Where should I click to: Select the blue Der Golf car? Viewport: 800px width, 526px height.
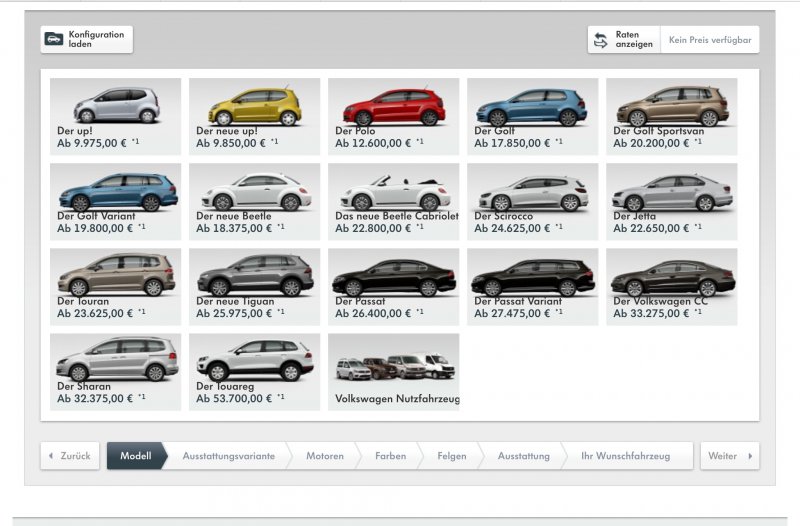(x=533, y=116)
